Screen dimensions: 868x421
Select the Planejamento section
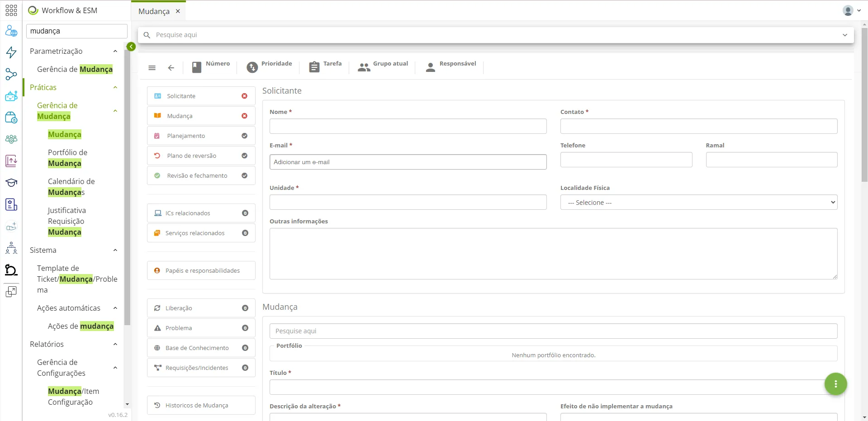coord(201,136)
